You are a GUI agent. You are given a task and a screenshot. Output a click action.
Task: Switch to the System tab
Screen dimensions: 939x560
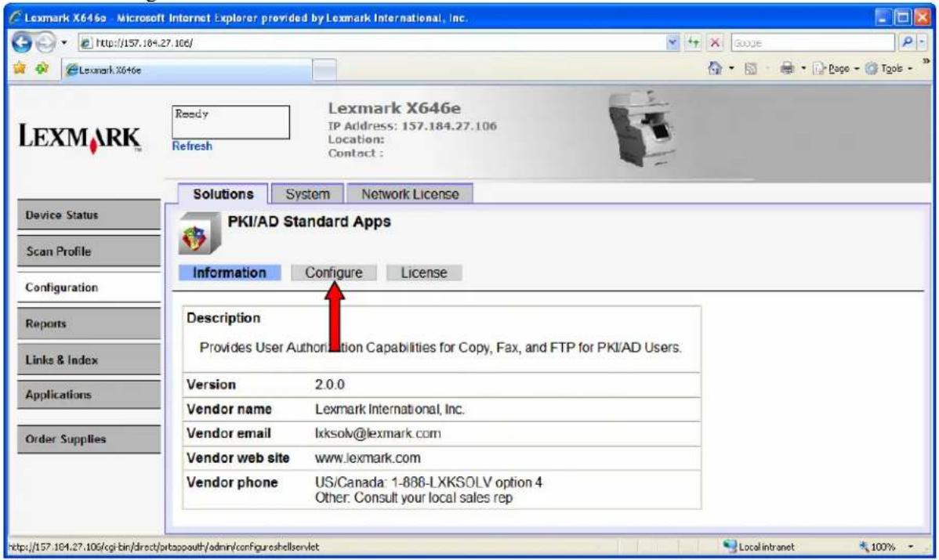pyautogui.click(x=307, y=194)
